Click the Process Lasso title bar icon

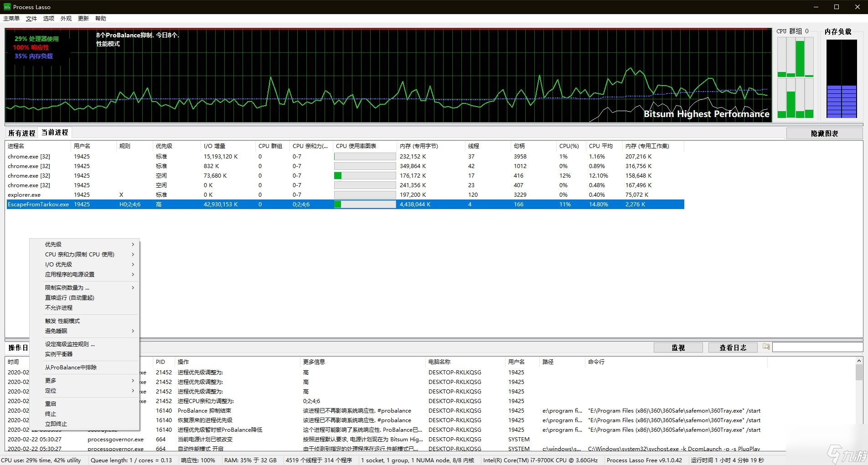pos(7,7)
